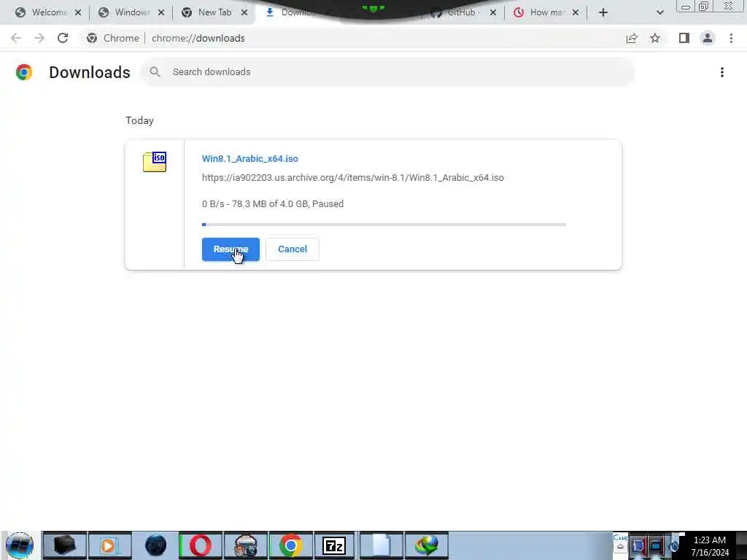Open the Windows Start orb
Viewport: 747px width, 560px height.
point(20,545)
